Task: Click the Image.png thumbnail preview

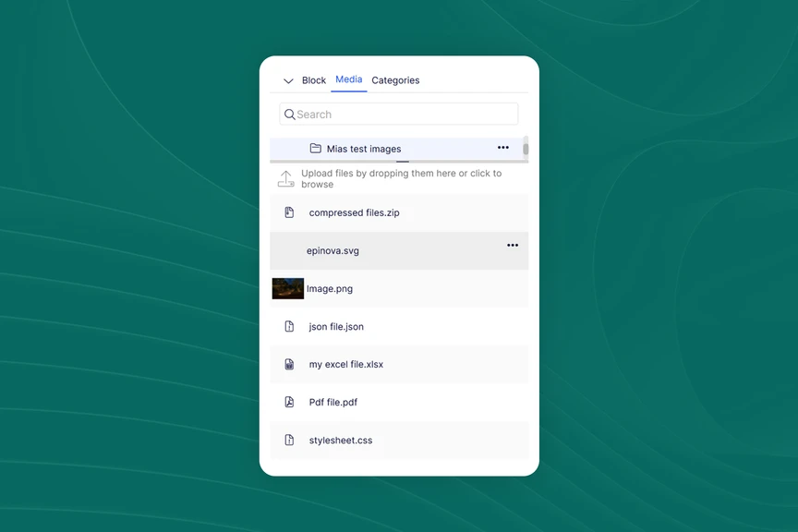Action: point(288,289)
